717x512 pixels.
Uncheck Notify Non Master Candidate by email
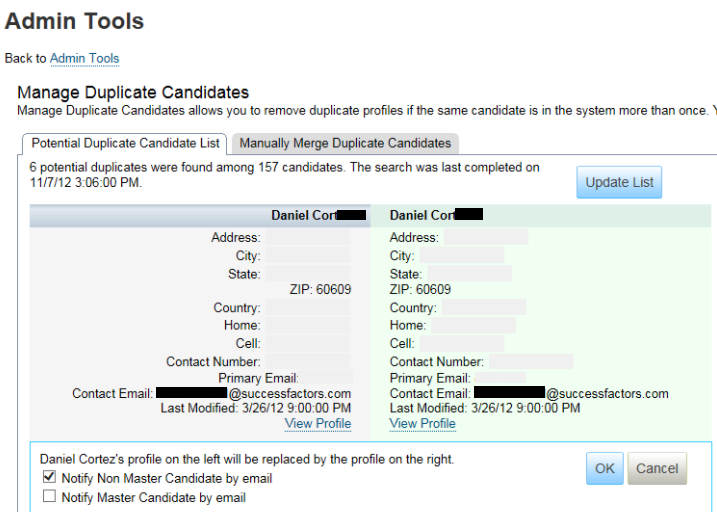pyautogui.click(x=49, y=477)
